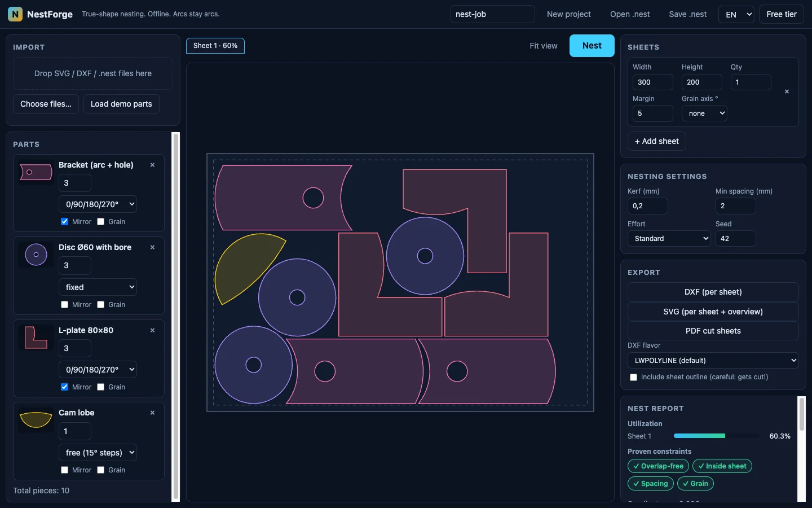
Task: Click the nest-job project name field
Action: click(492, 14)
